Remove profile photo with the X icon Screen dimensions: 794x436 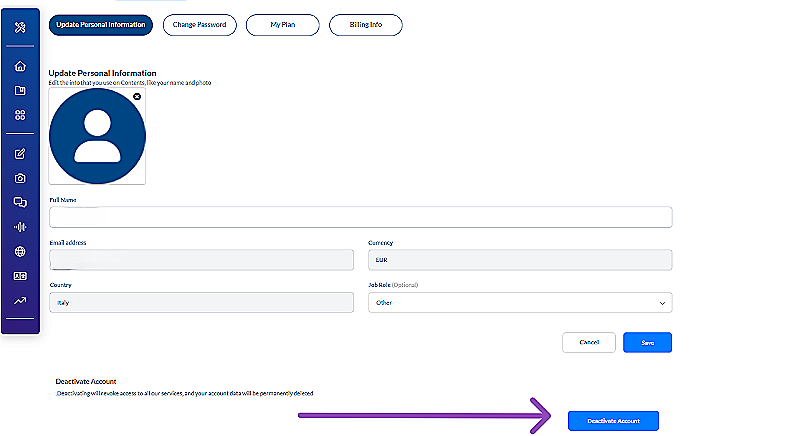[137, 96]
